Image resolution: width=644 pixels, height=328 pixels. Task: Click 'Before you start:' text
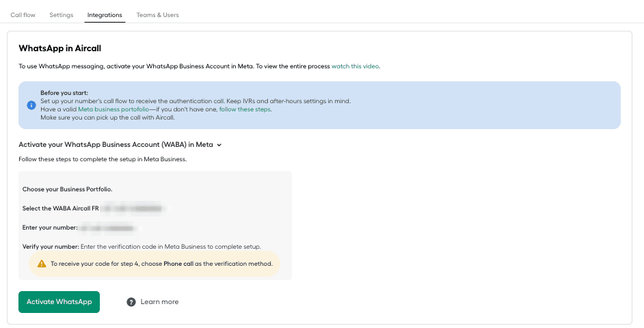tap(64, 93)
